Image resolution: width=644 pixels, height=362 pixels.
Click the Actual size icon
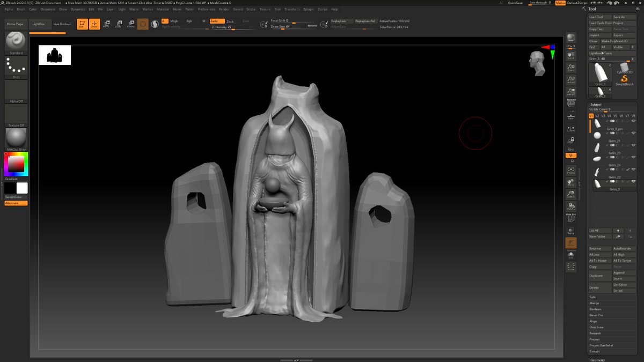[571, 80]
